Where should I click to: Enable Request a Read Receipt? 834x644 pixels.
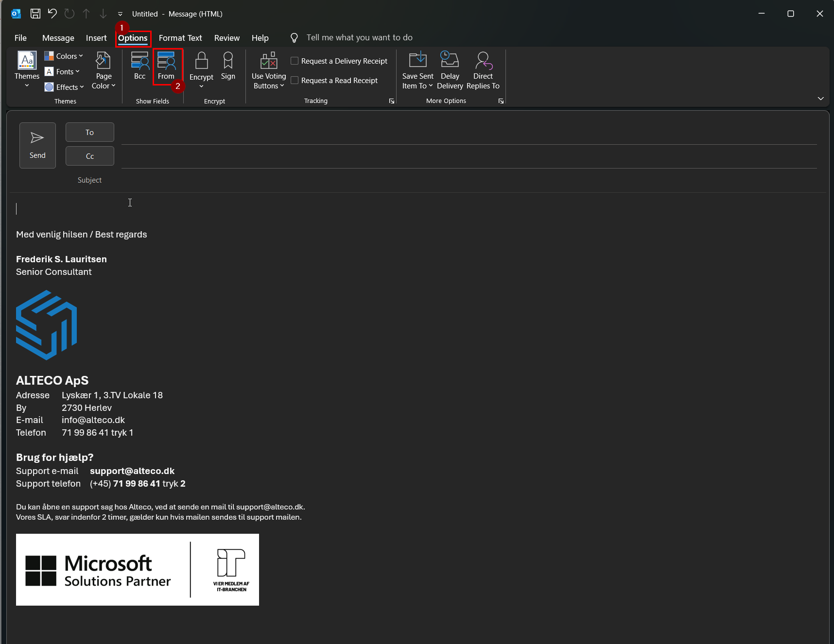334,80
